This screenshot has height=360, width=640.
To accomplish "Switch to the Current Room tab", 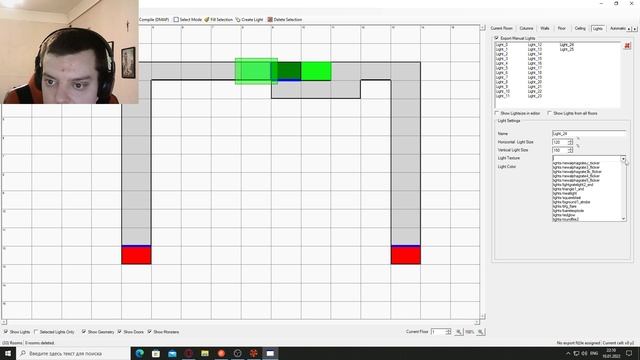I will click(x=501, y=29).
